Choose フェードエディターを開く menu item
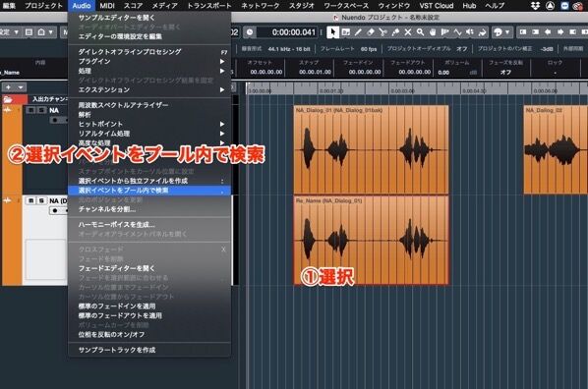This screenshot has height=389, width=588. click(149, 268)
